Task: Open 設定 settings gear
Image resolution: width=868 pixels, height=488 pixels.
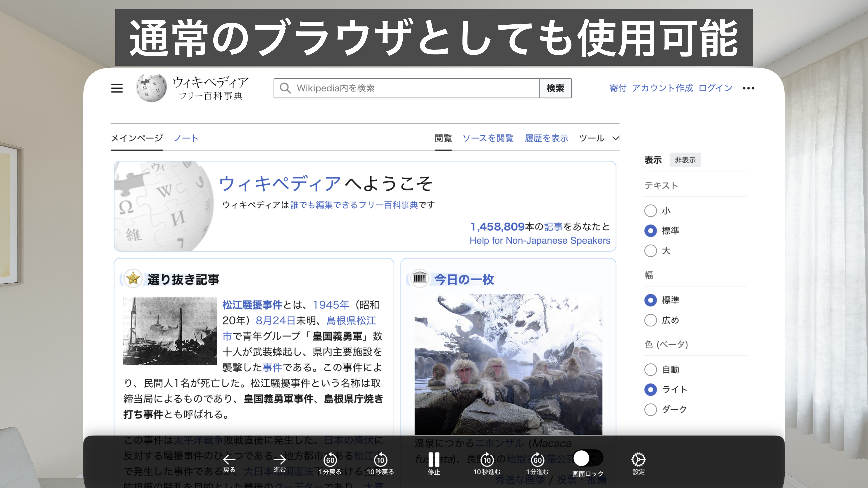Action: tap(638, 463)
